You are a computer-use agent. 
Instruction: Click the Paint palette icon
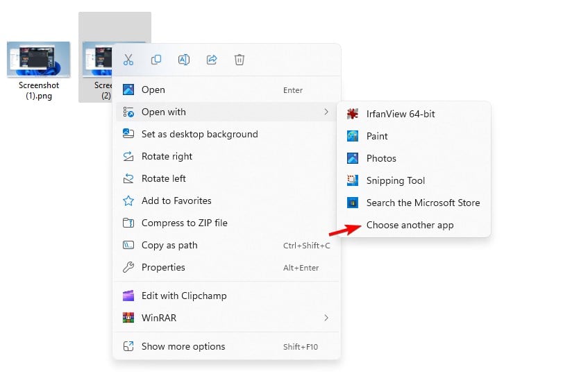[353, 136]
